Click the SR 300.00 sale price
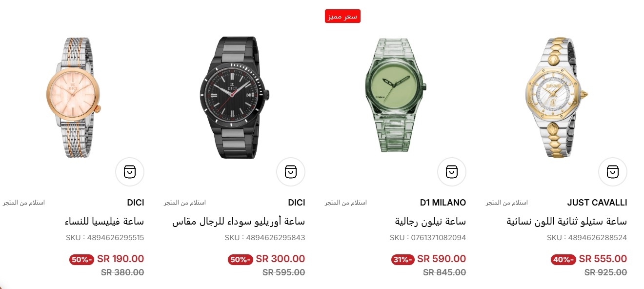 (x=281, y=259)
